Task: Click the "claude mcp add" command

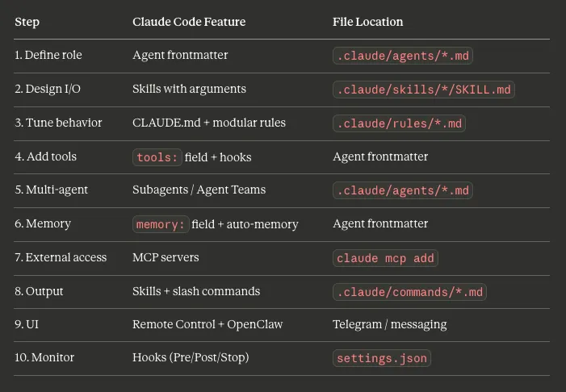Action: (x=385, y=258)
